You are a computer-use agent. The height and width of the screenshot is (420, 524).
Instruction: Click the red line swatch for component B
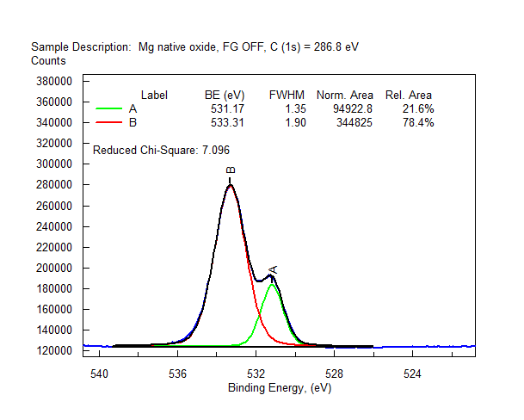point(109,123)
